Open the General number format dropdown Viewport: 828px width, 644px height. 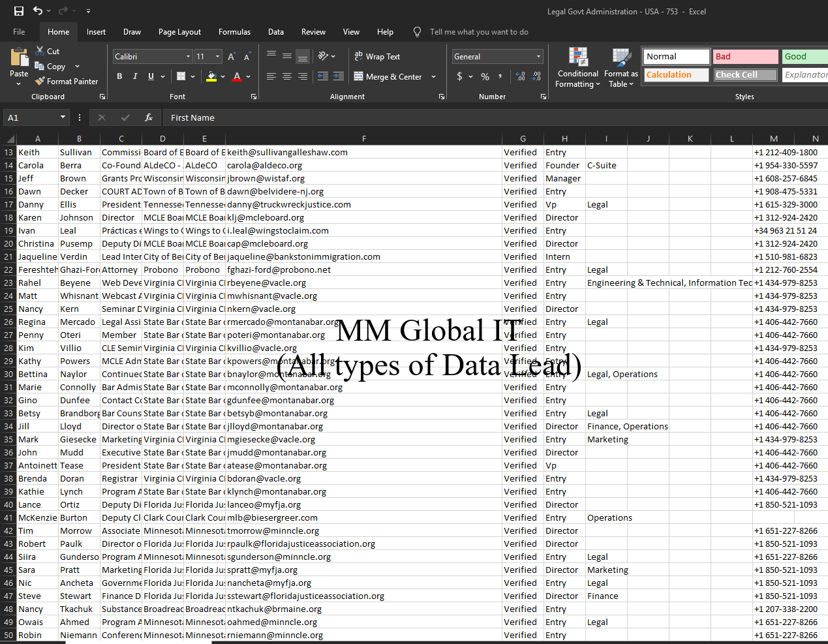pyautogui.click(x=538, y=57)
